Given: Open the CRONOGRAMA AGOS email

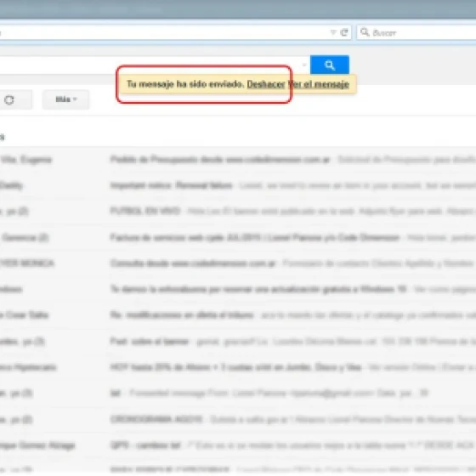Looking at the screenshot, I should (x=238, y=419).
